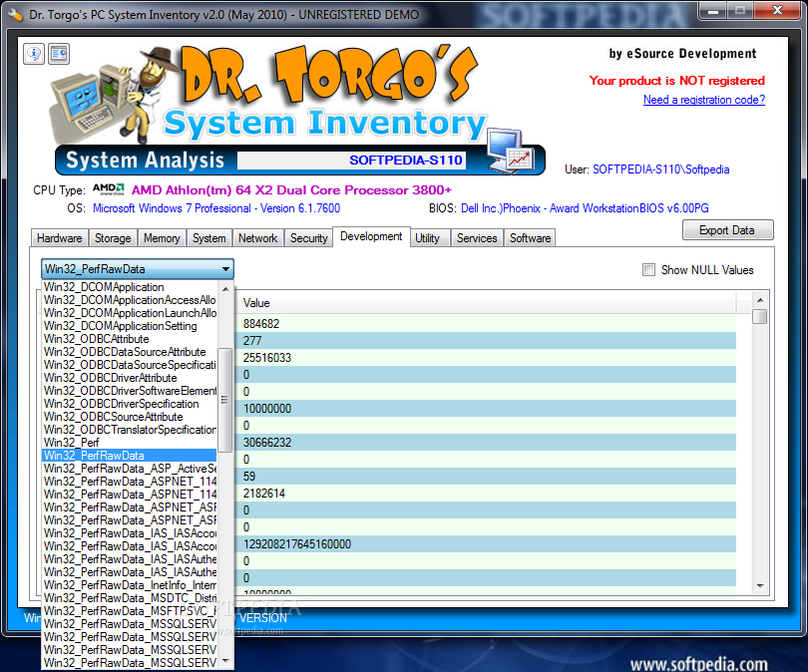Image resolution: width=808 pixels, height=672 pixels.
Task: Choose Win32_PerfRawData_MSFTPSVC entry
Action: (x=130, y=611)
